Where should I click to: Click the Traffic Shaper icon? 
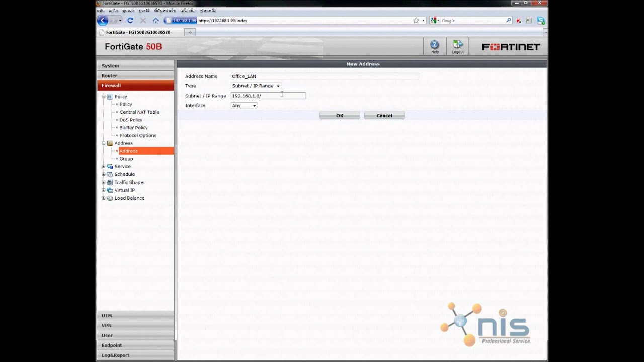[110, 183]
